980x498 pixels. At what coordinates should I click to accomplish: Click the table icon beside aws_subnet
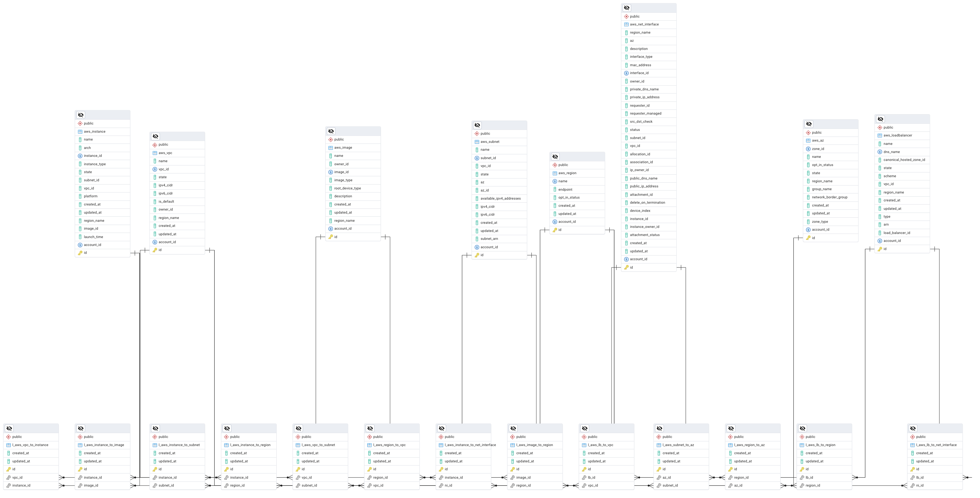click(x=477, y=141)
